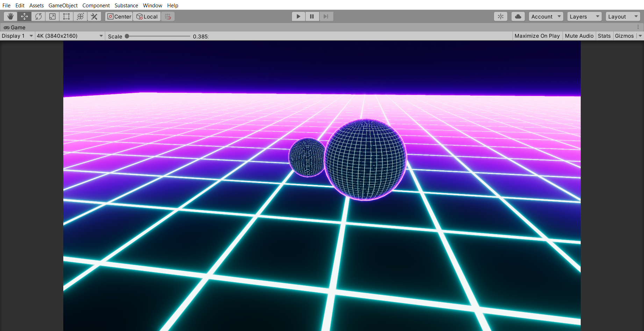
Task: Select the combined Transform tool
Action: 80,16
